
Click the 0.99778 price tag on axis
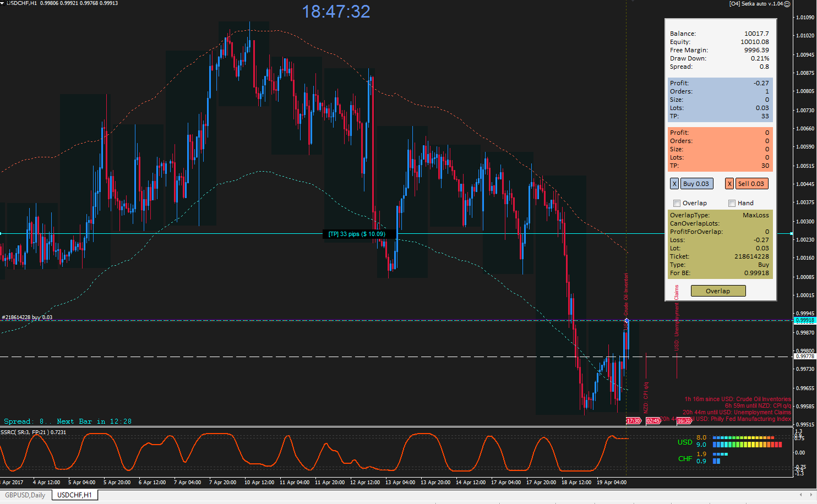[x=804, y=357]
